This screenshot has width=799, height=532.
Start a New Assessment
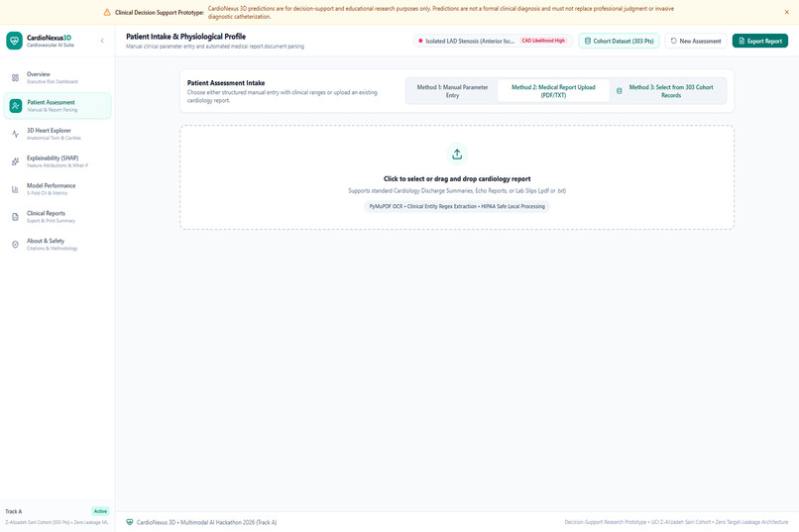click(696, 41)
